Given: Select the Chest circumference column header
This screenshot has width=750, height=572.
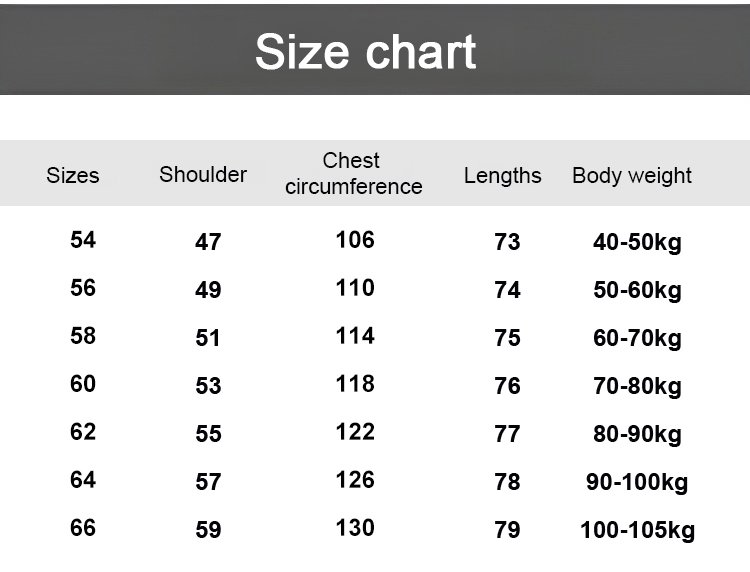Looking at the screenshot, I should pos(353,174).
